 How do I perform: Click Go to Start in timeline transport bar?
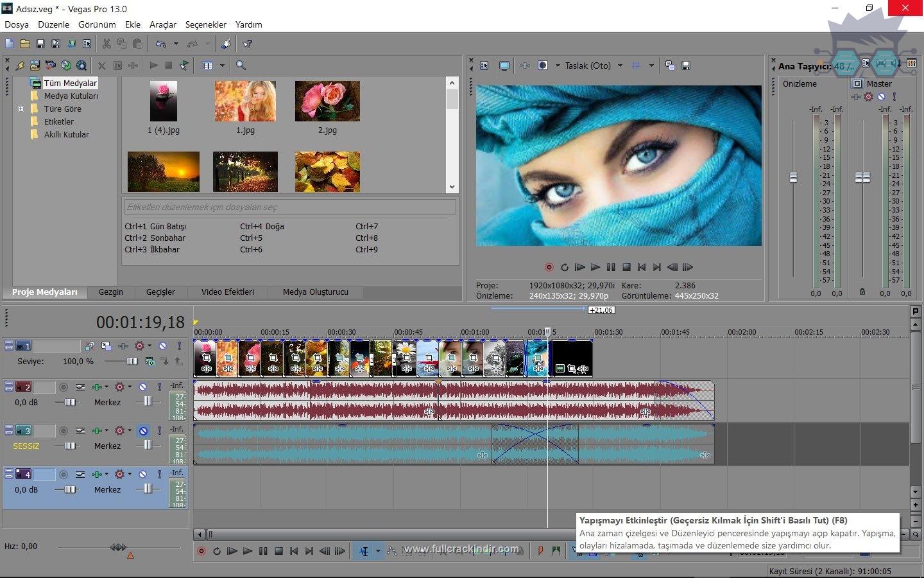(x=294, y=551)
